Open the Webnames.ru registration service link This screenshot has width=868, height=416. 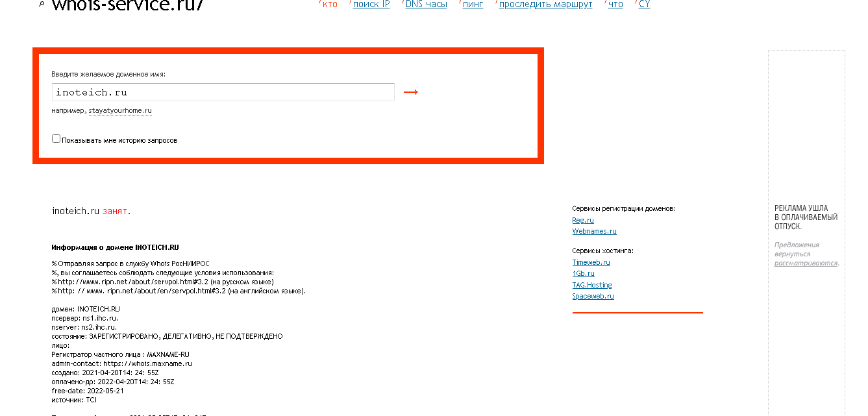594,231
